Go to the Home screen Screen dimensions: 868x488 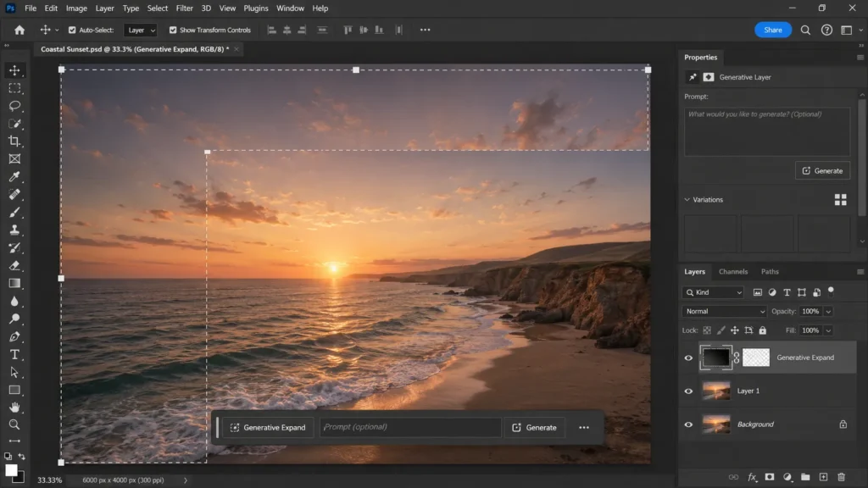click(x=19, y=30)
